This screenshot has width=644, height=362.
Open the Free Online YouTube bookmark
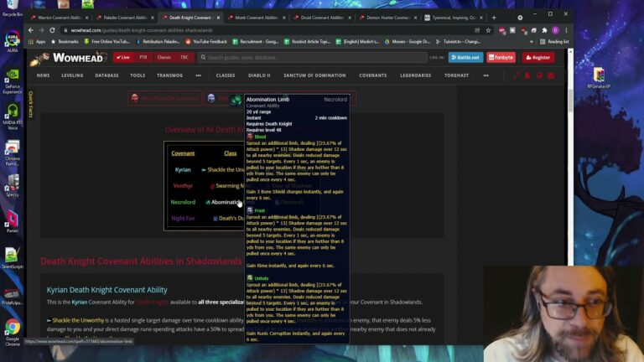[x=106, y=41]
